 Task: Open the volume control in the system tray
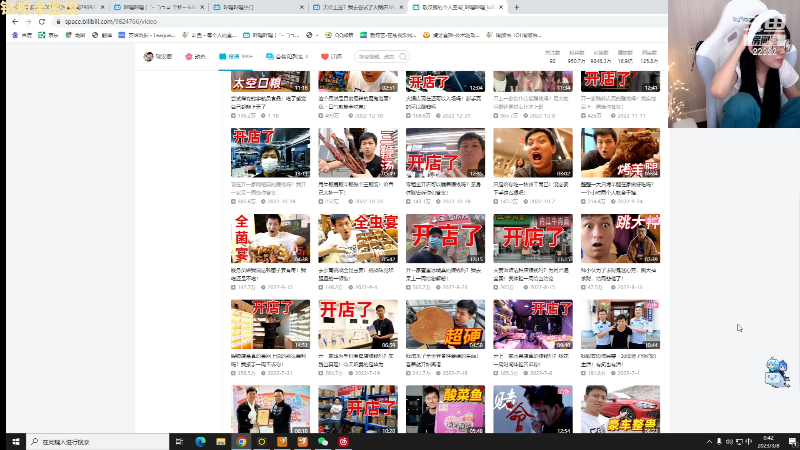pos(729,442)
